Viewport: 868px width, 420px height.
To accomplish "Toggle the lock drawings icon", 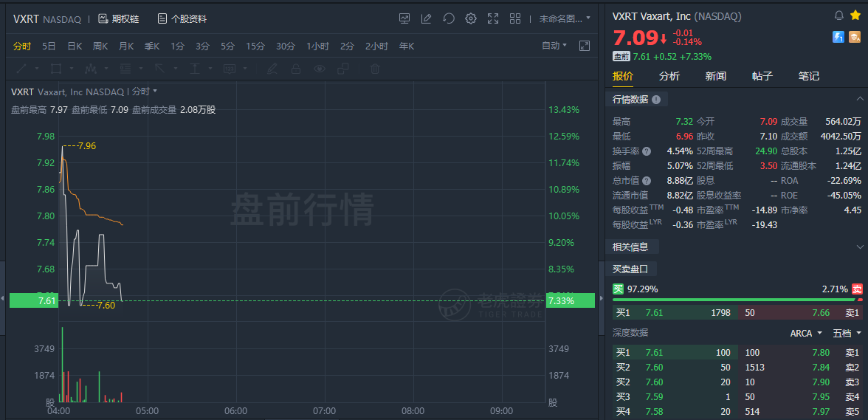I will pos(296,69).
